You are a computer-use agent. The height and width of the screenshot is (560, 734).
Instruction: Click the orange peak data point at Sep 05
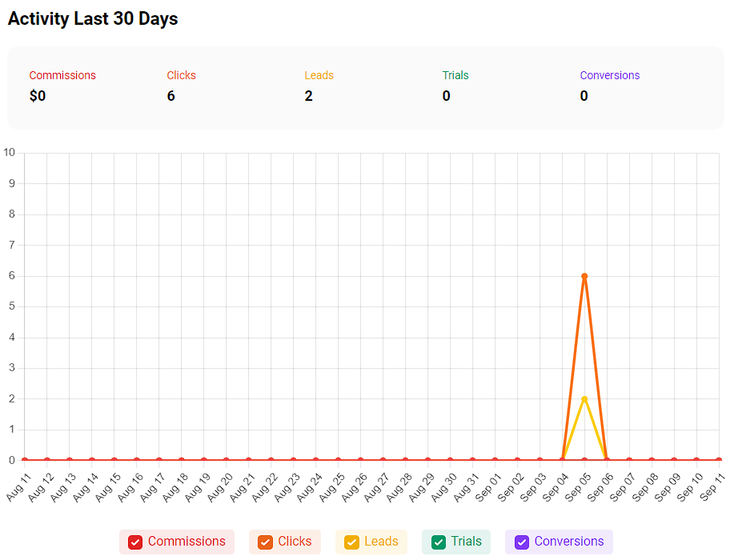click(x=584, y=276)
